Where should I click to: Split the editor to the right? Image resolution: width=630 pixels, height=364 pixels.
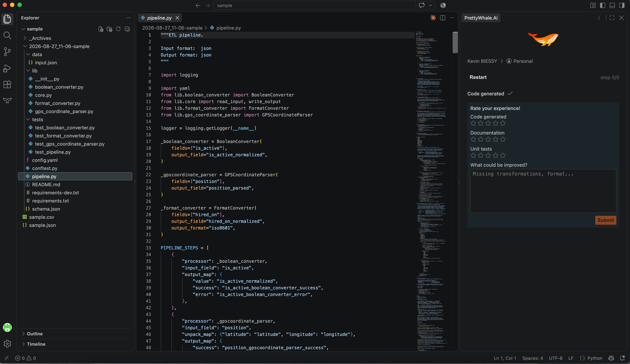[443, 18]
